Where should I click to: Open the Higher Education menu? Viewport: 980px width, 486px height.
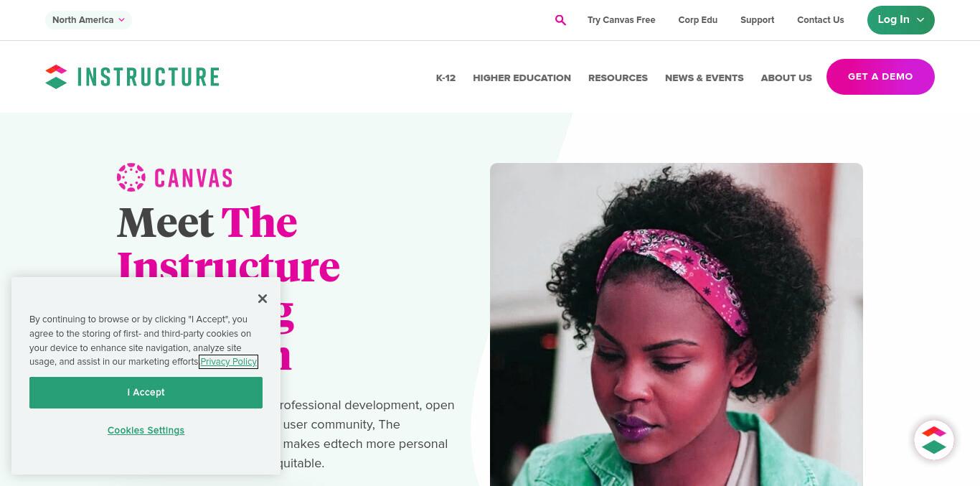point(522,78)
